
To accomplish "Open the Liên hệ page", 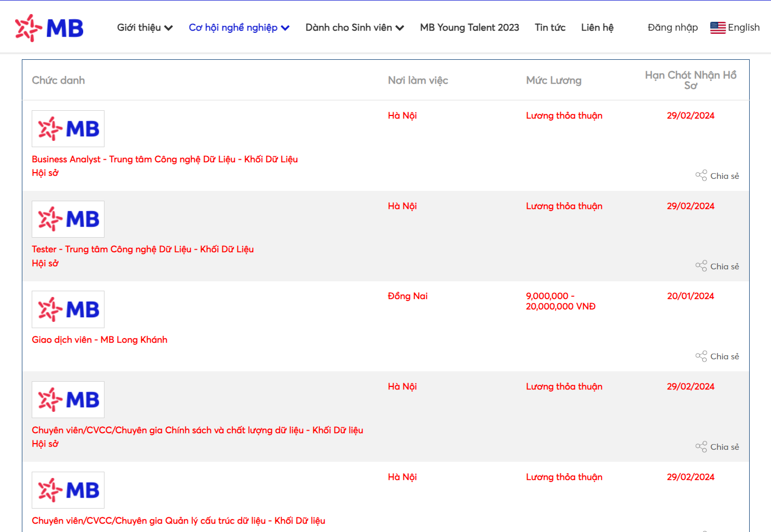I will [597, 28].
